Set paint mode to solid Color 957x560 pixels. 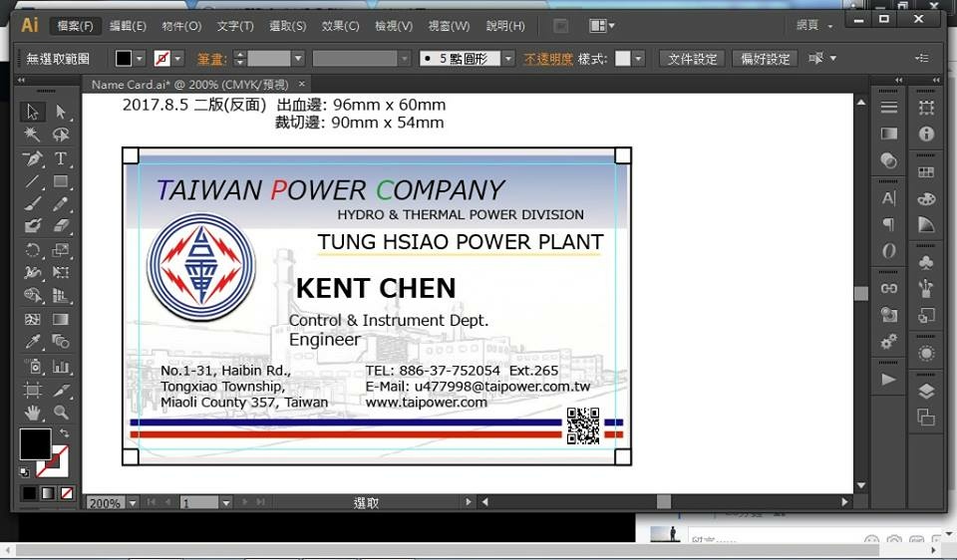point(29,493)
